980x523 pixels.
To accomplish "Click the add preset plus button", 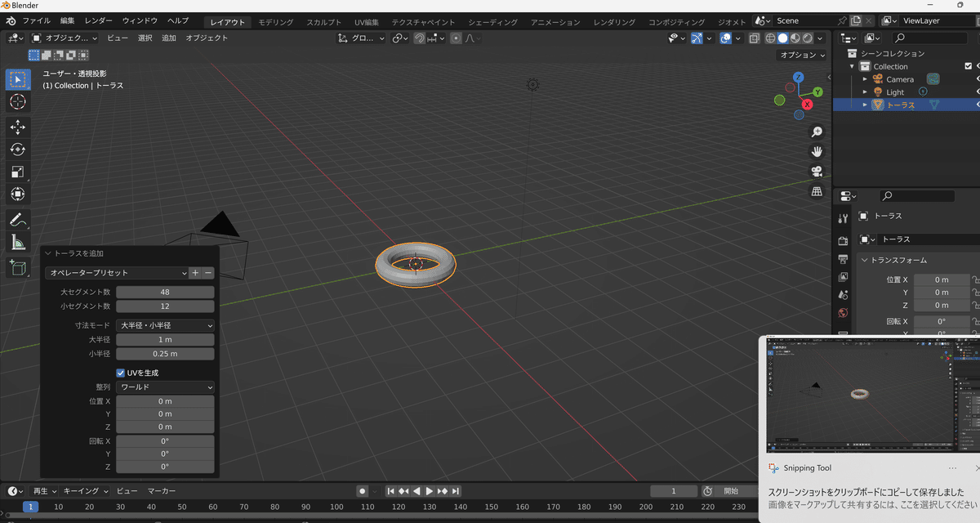I will [195, 273].
